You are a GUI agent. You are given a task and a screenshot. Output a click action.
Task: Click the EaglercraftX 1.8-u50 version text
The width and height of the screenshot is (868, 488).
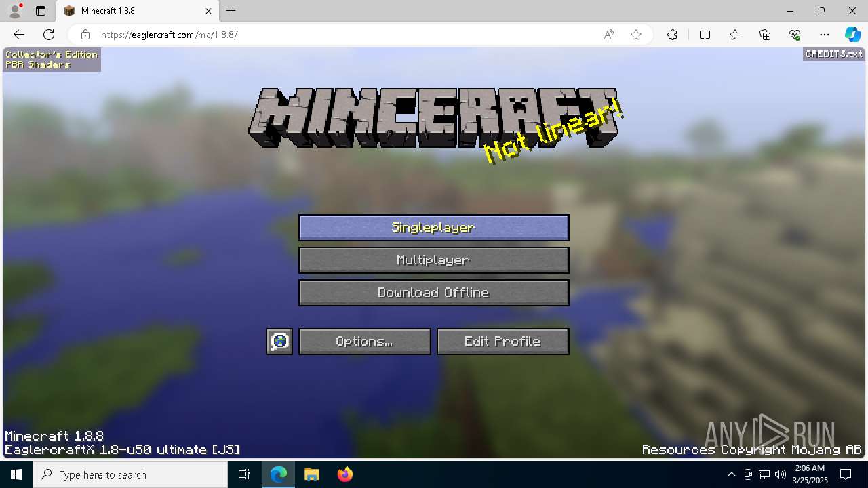click(x=122, y=450)
